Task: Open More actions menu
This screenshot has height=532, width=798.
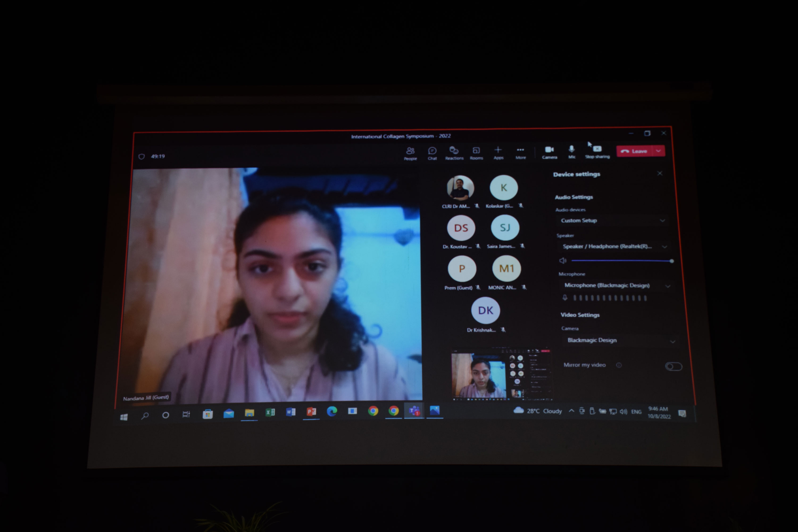Action: click(x=521, y=152)
